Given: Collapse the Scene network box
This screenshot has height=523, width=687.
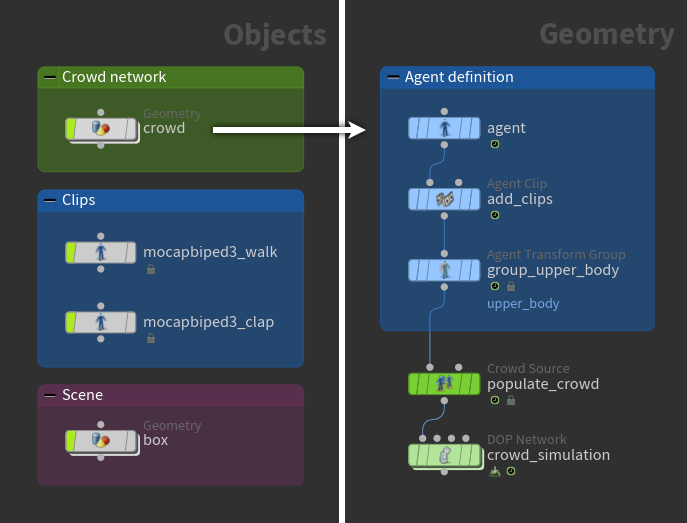Looking at the screenshot, I should pos(50,395).
